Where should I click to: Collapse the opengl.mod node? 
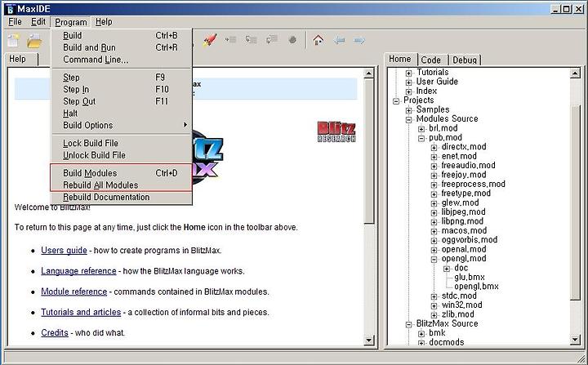coord(434,259)
